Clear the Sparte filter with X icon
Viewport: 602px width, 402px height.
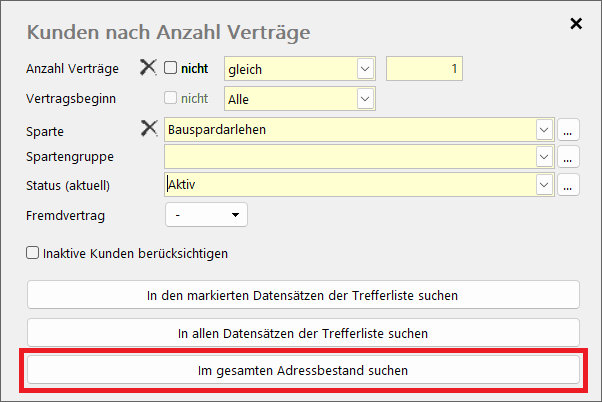[x=148, y=129]
